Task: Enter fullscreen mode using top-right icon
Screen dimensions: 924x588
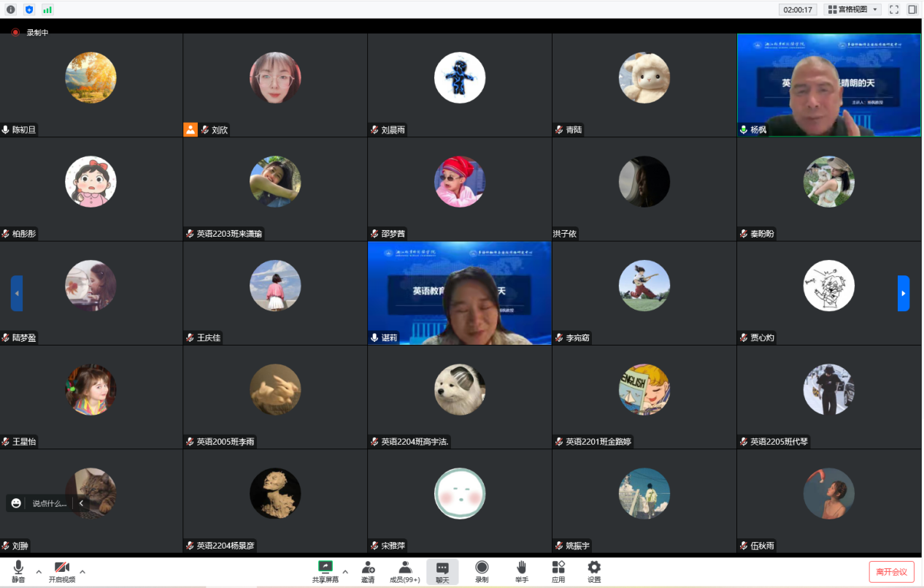Action: pyautogui.click(x=894, y=9)
